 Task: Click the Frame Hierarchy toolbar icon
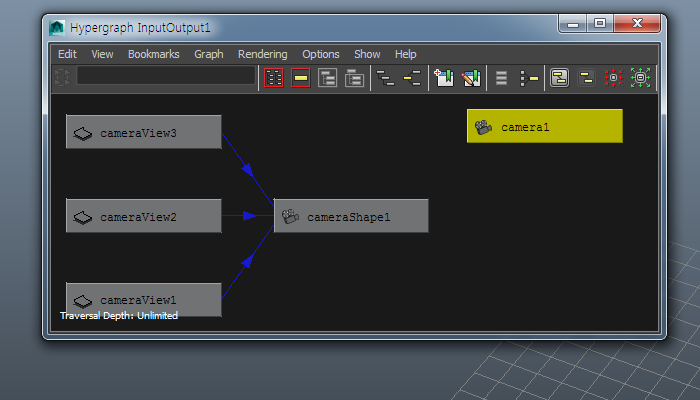click(x=327, y=78)
